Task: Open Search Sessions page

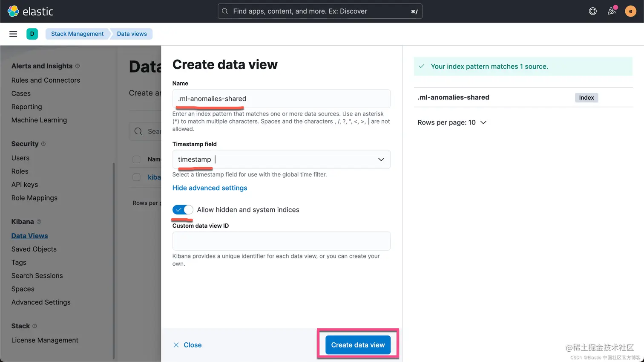Action: tap(37, 276)
